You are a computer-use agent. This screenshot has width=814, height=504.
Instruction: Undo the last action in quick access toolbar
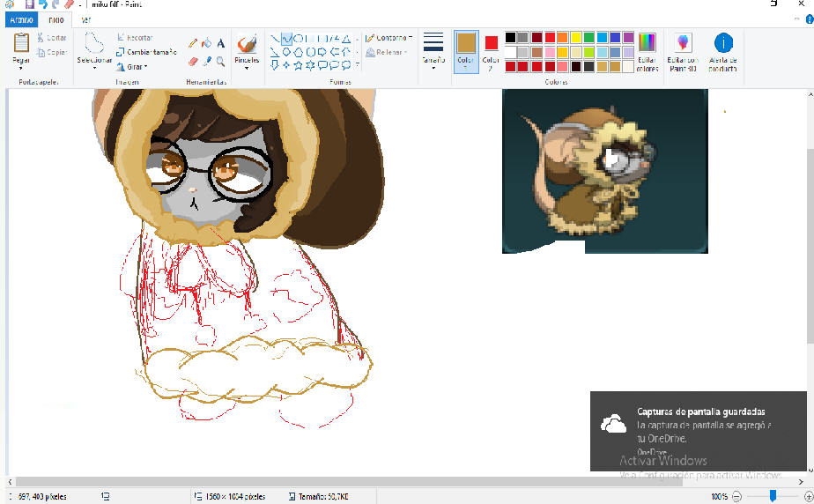click(42, 4)
